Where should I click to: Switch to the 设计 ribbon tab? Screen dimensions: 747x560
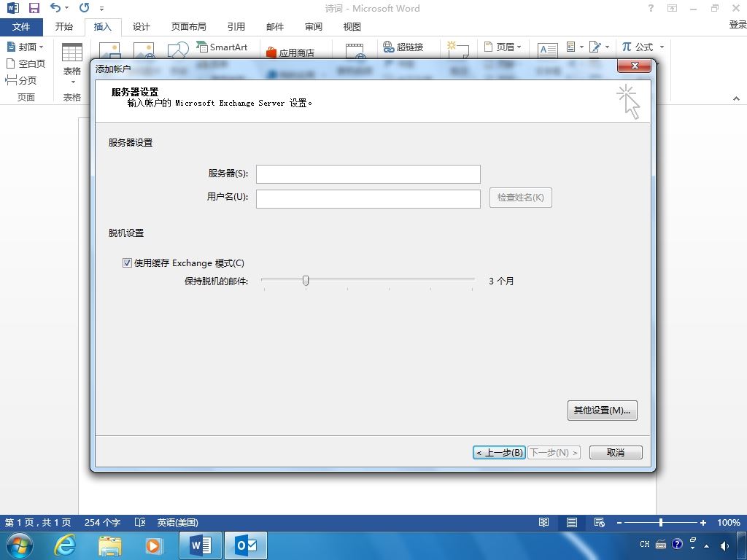(141, 27)
